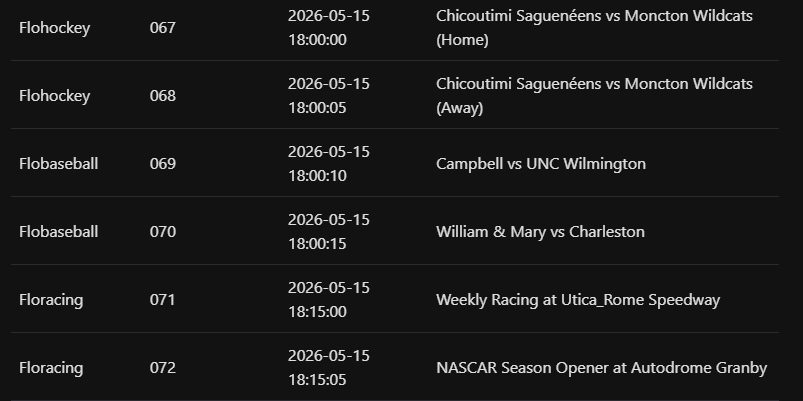Click the 18:00:10 start time
Viewport: 803px width, 401px height.
click(318, 176)
